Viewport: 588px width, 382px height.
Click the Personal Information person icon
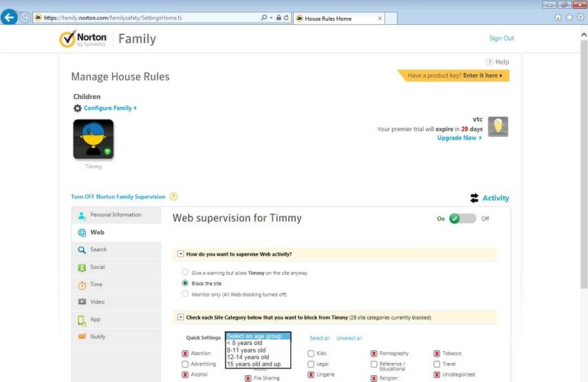coord(82,215)
